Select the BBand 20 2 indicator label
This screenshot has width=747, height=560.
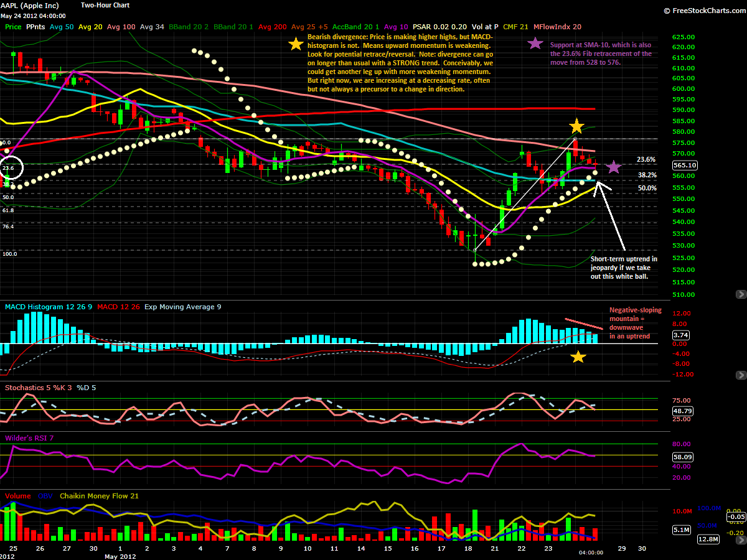(189, 27)
